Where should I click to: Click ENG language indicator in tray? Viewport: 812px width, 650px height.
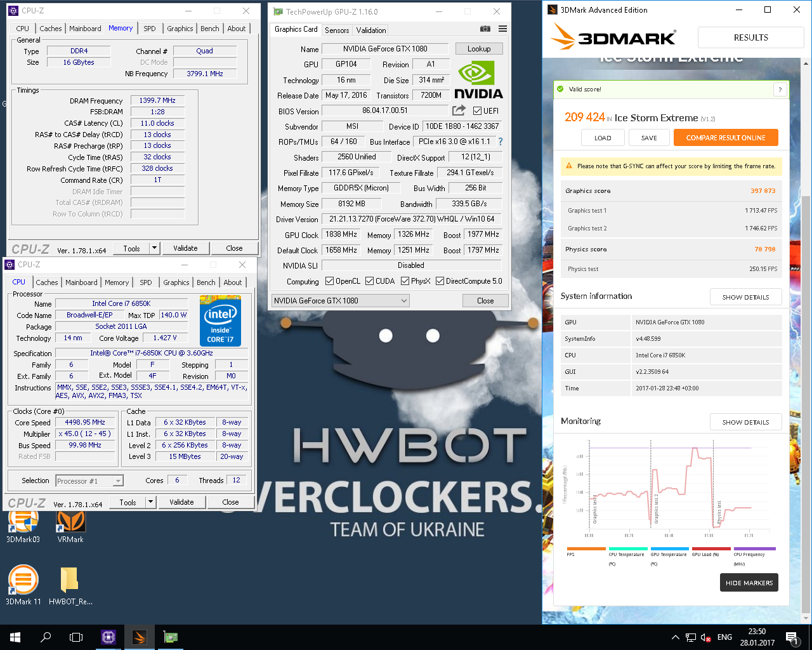point(724,637)
